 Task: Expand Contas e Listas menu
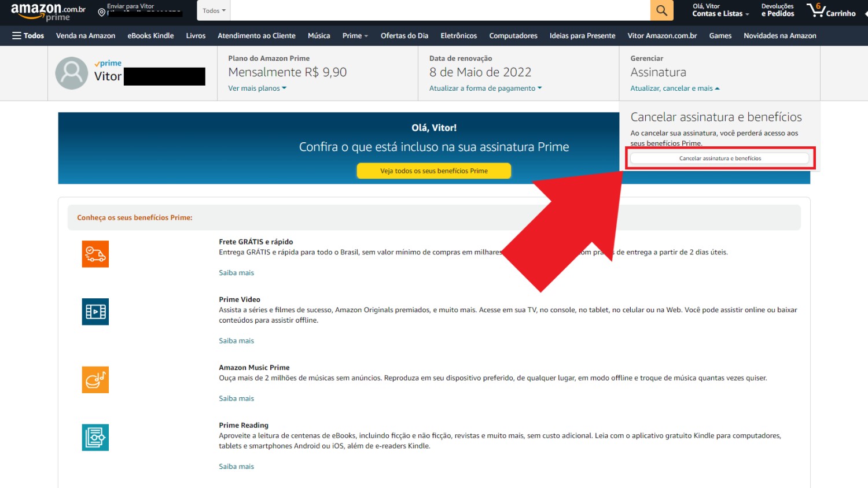720,10
